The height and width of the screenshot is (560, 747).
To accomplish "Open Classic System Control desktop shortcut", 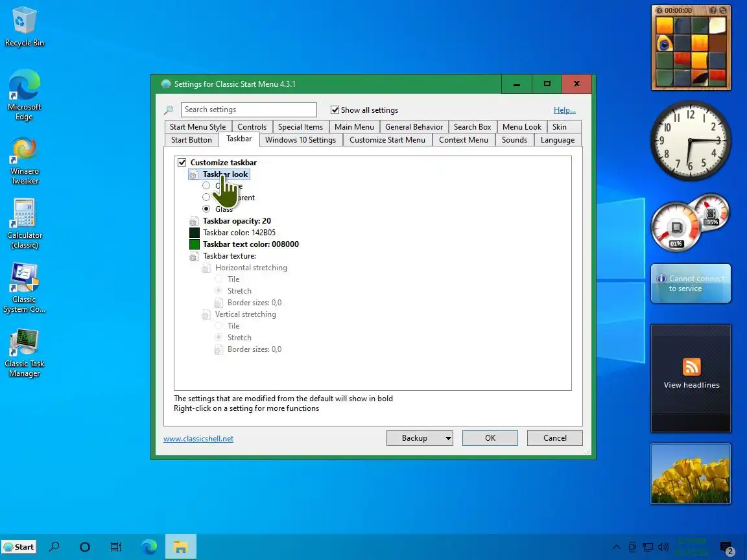I will coord(24,288).
